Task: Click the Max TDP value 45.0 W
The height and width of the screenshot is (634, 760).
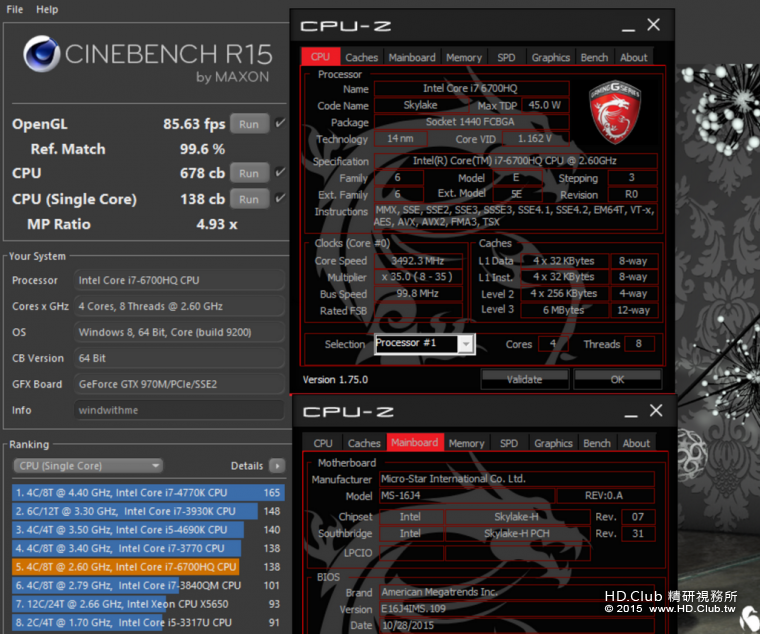Action: click(x=545, y=105)
